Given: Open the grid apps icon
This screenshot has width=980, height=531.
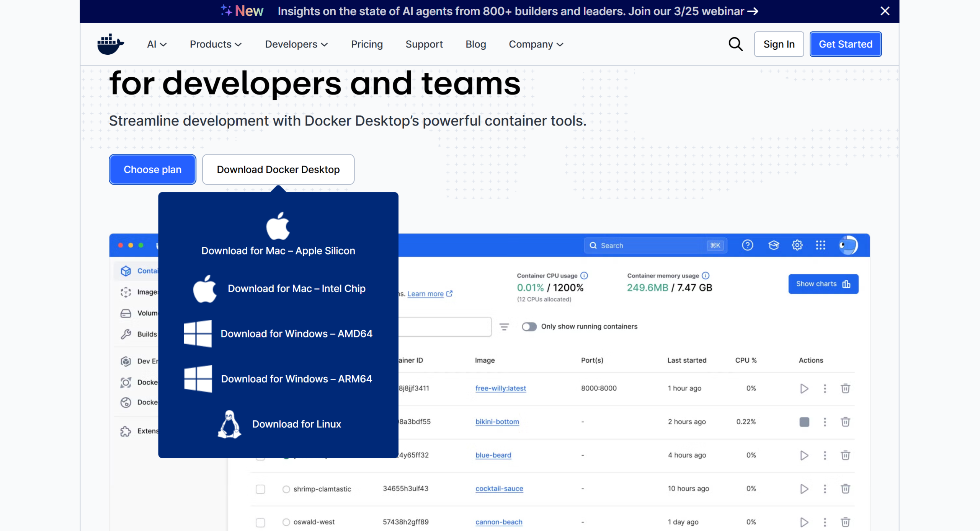Looking at the screenshot, I should 820,245.
